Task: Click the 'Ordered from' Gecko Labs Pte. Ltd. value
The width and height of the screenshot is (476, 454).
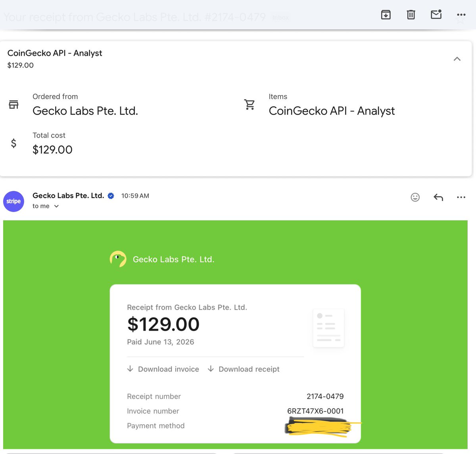Action: pyautogui.click(x=85, y=111)
